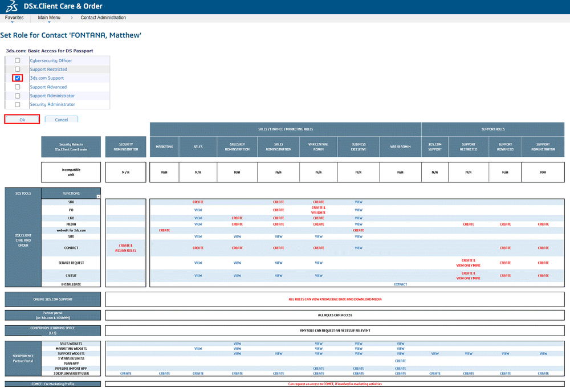Click 'Can request an access to COMET' note
Viewport: 570px width, 392px height.
point(335,384)
